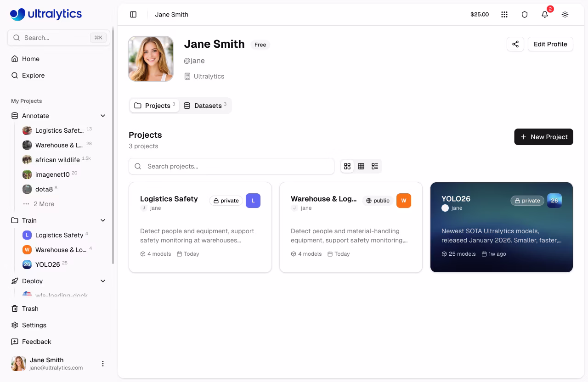Viewport: 588px width, 382px height.
Task: Click the Warehouse & Log... card title
Action: [x=323, y=199]
